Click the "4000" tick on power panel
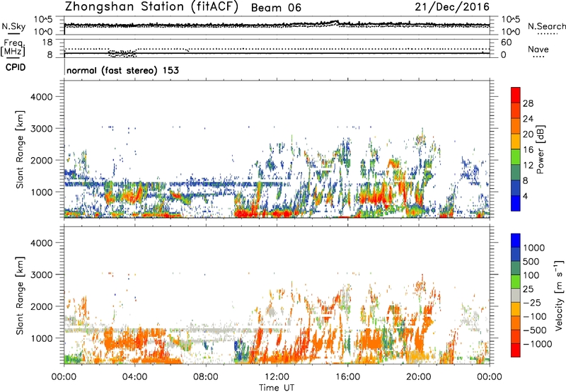Screen dimensions: 566x392 [42, 97]
